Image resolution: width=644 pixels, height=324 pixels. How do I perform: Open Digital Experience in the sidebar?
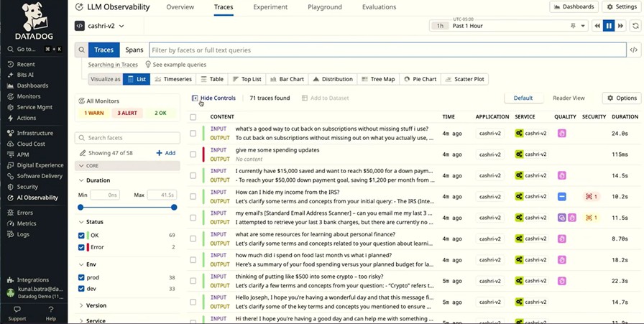tap(40, 165)
